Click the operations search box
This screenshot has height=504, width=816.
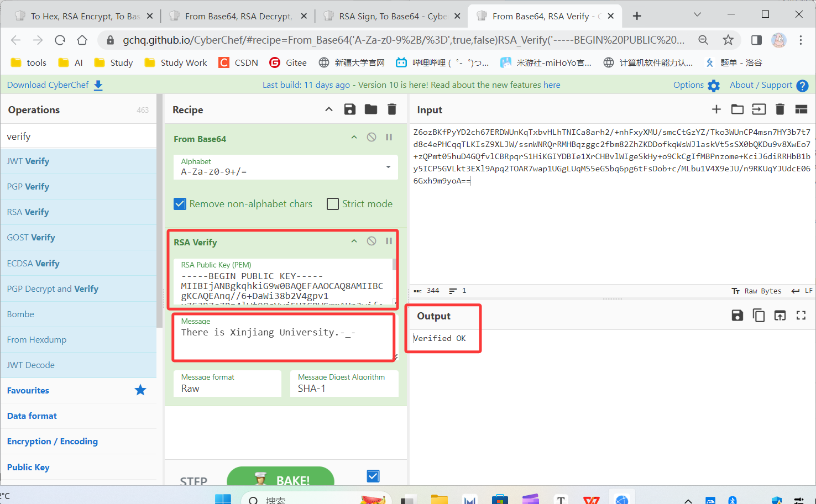(x=79, y=136)
